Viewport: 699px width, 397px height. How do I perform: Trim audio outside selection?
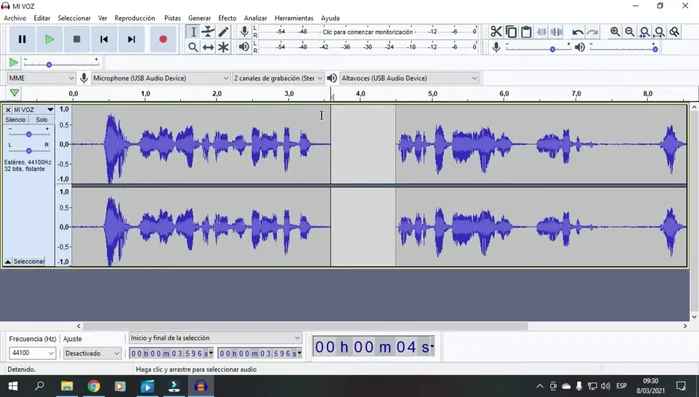[x=542, y=32]
